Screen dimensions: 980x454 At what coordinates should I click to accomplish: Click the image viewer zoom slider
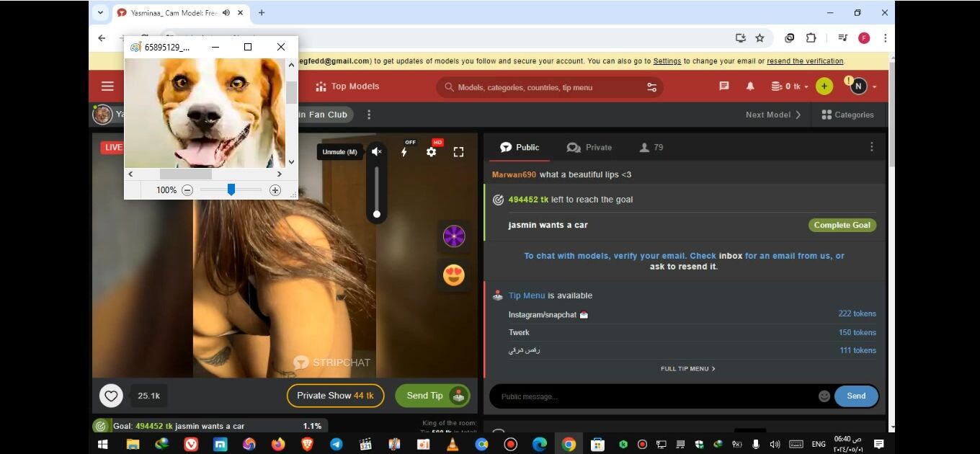[x=231, y=190]
